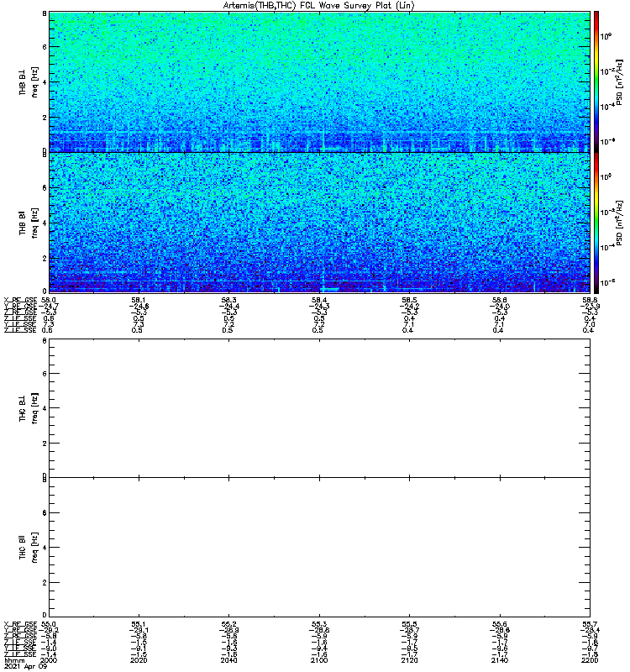630x672 pixels.
Task: Click the "THB B∥ freq [Hz]" axis label
Action: pyautogui.click(x=29, y=223)
